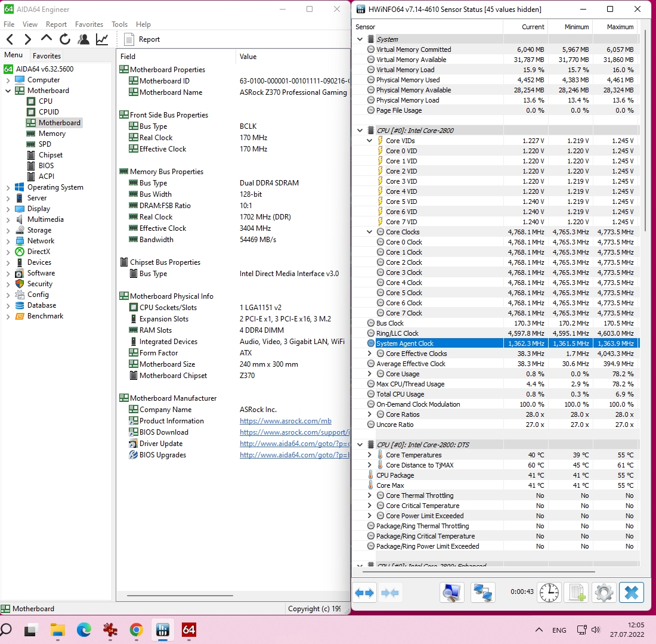
Task: Open the Tools menu
Action: pyautogui.click(x=119, y=24)
